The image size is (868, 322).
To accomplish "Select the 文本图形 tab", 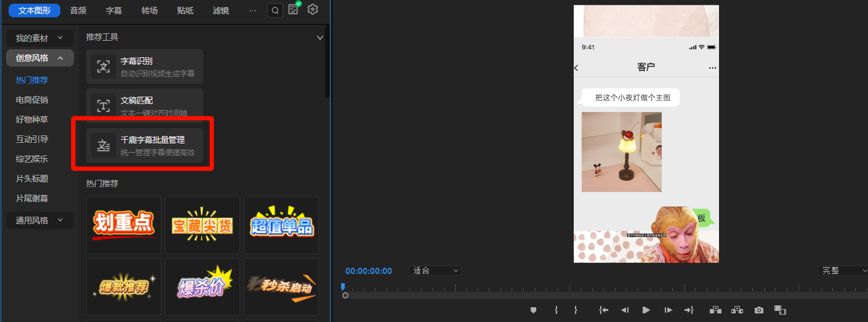I will tap(34, 10).
